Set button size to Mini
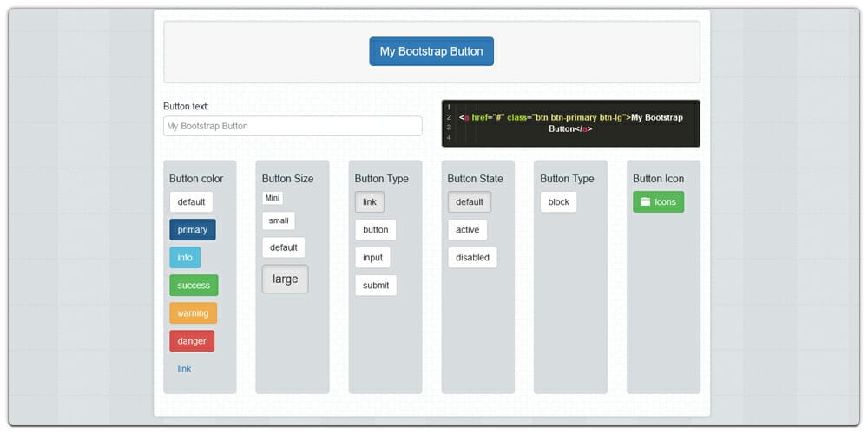 click(x=273, y=198)
